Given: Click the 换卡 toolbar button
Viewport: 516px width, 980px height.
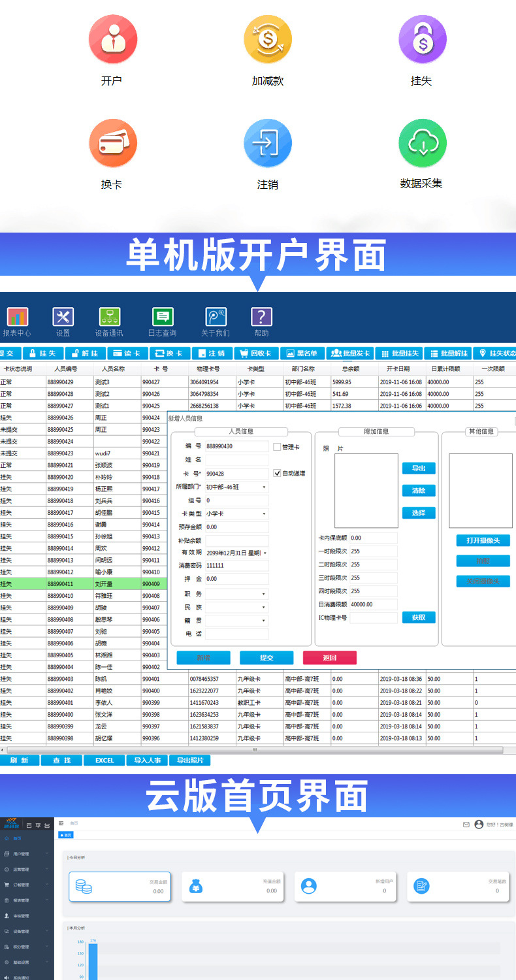Looking at the screenshot, I should (x=169, y=353).
